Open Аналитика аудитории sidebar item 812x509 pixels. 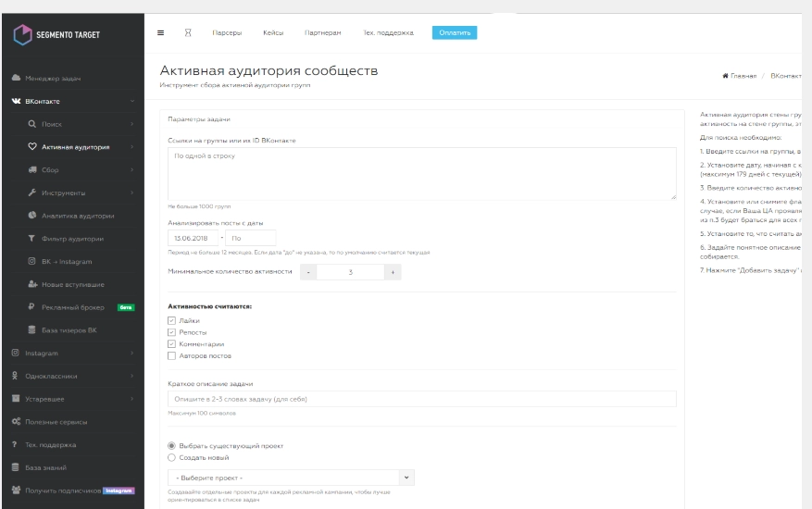78,215
